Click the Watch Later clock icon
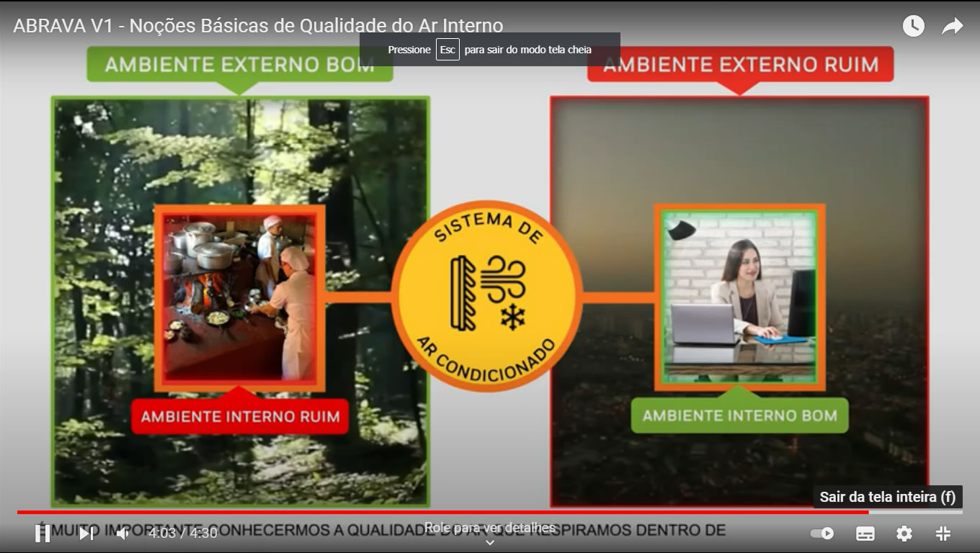 coord(913,27)
